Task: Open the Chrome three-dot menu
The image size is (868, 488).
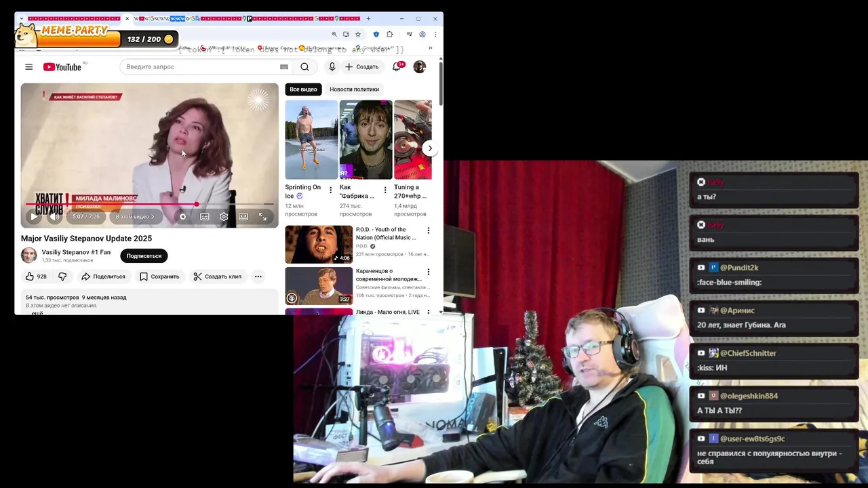Action: pyautogui.click(x=435, y=34)
